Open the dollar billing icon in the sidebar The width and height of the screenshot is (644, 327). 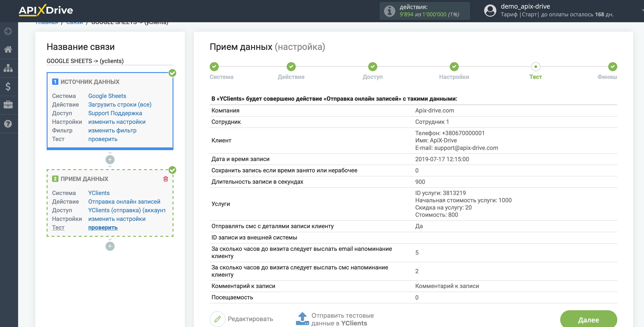[x=8, y=86]
